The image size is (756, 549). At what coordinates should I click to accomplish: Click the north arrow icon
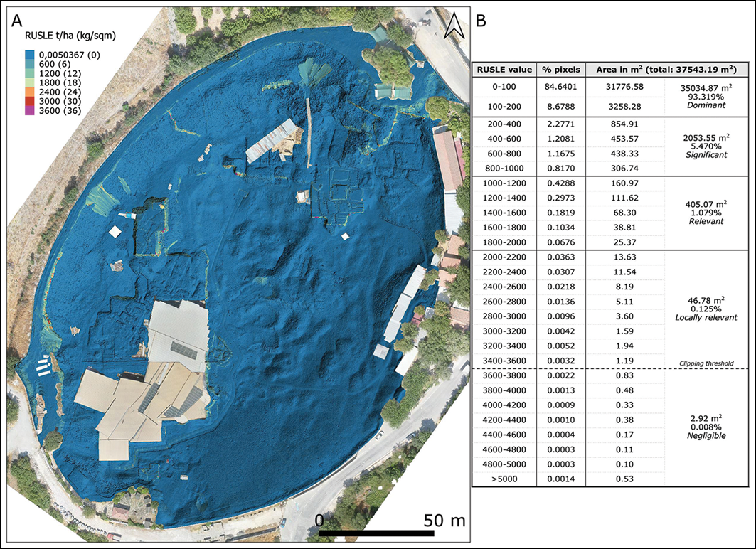click(x=454, y=26)
